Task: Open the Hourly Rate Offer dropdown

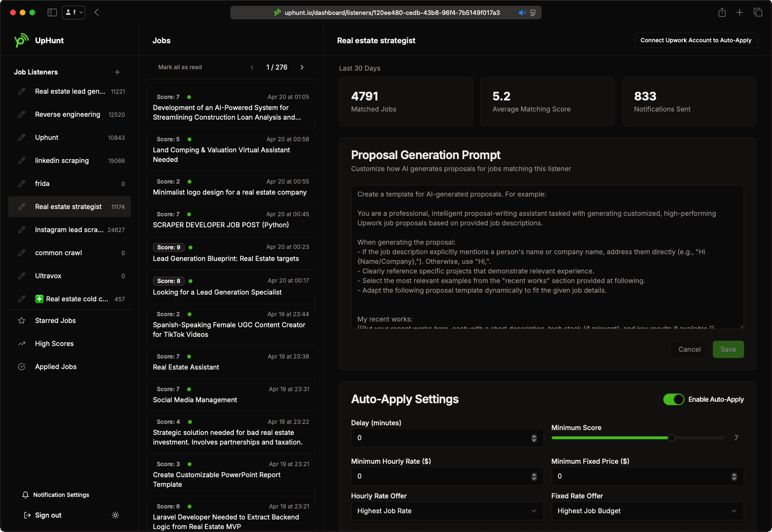Action: coord(447,511)
